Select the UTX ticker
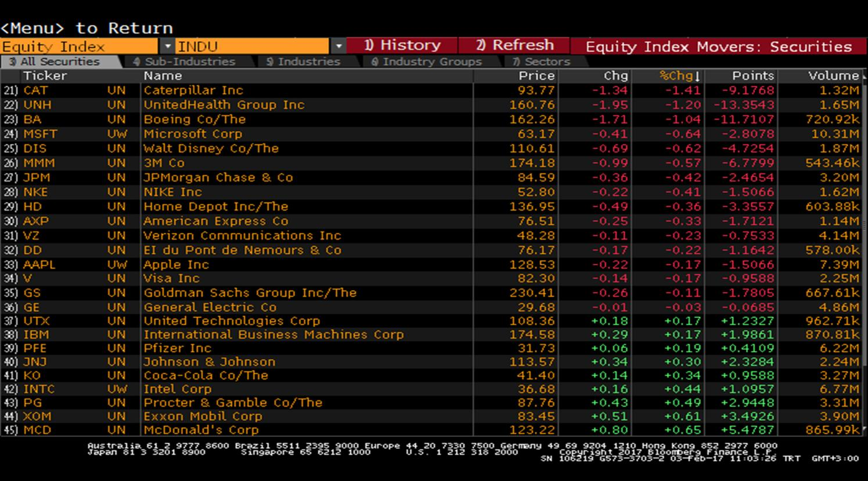Image resolution: width=868 pixels, height=481 pixels. point(36,321)
